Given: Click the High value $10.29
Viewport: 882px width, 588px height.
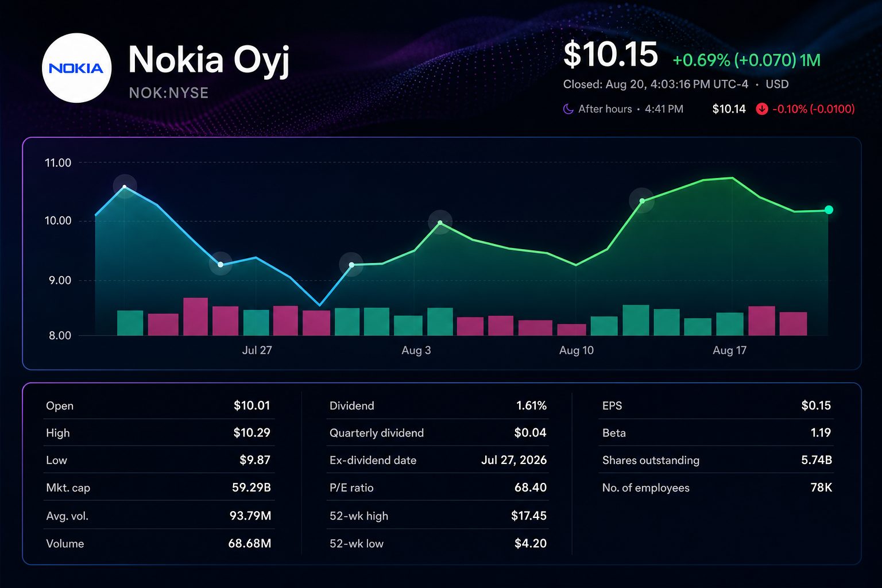Looking at the screenshot, I should click(252, 433).
